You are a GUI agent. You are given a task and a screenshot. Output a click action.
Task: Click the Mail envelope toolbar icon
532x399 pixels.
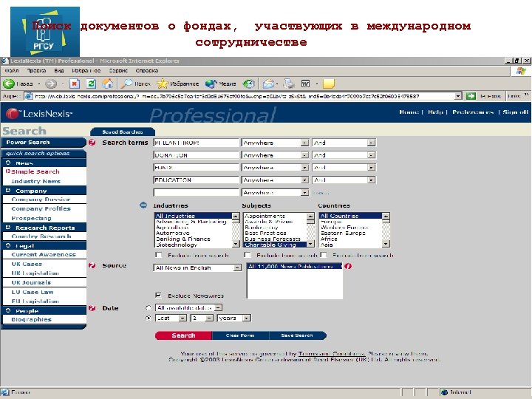click(x=269, y=83)
